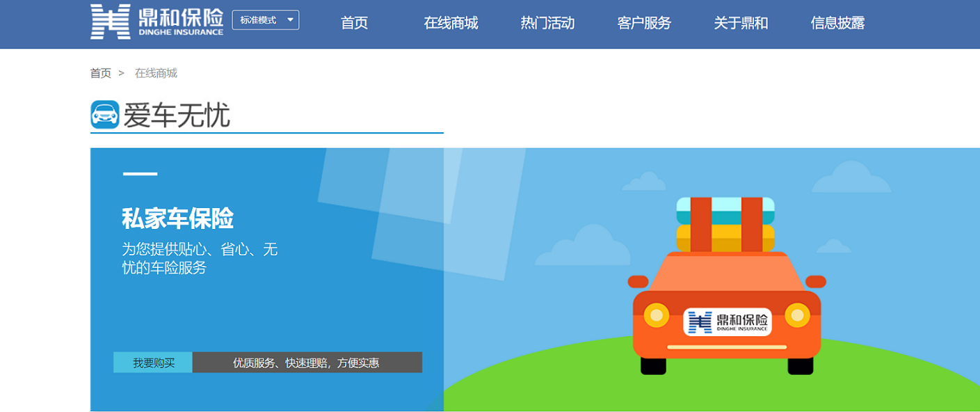Viewport: 980px width, 412px height.
Task: Click the 私家车保险 banner title
Action: pyautogui.click(x=178, y=219)
